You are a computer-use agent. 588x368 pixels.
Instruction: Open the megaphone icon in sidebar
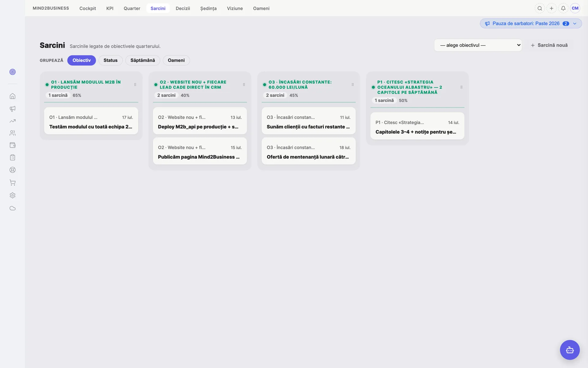click(13, 109)
